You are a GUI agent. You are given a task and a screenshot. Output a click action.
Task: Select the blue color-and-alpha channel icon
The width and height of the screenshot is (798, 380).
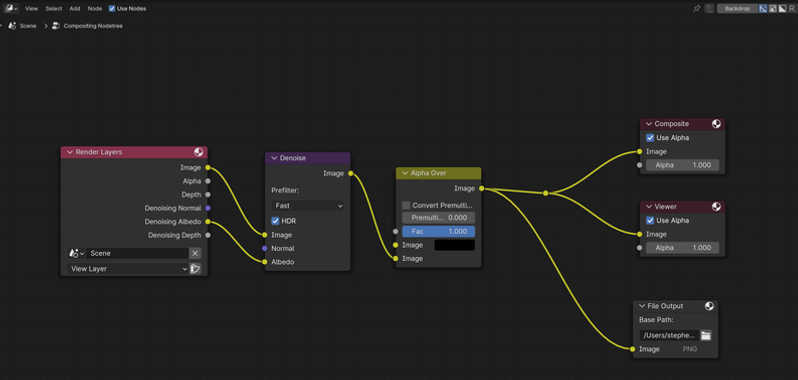(x=763, y=8)
